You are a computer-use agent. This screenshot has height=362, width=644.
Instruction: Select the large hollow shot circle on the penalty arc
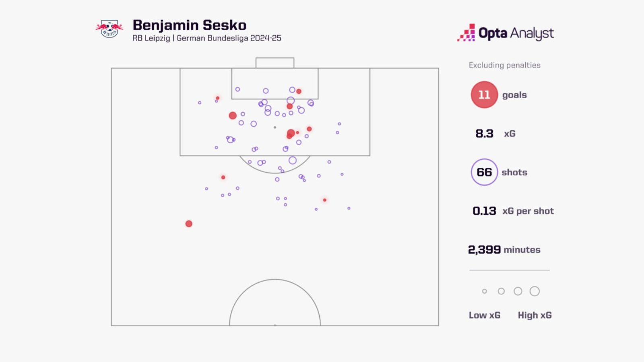coord(293,160)
